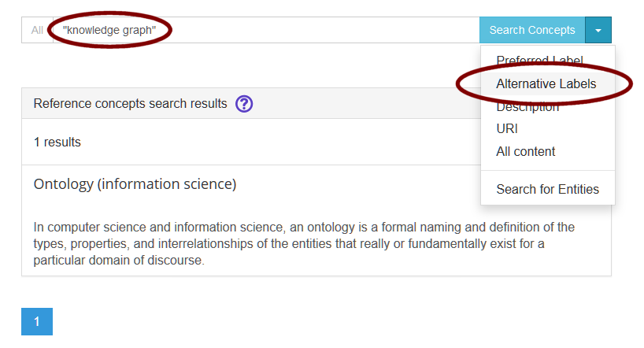Select Preferred Label from the dropdown menu
The image size is (644, 348).
coord(539,61)
